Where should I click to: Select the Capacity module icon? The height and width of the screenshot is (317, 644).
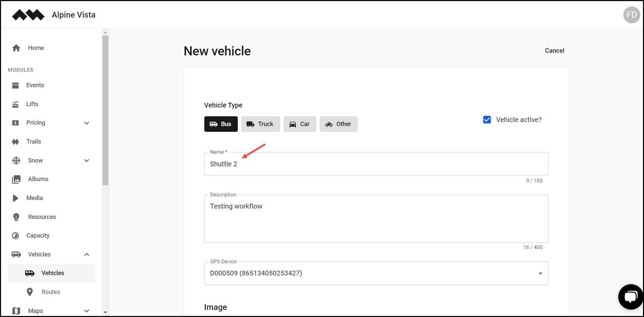[16, 235]
